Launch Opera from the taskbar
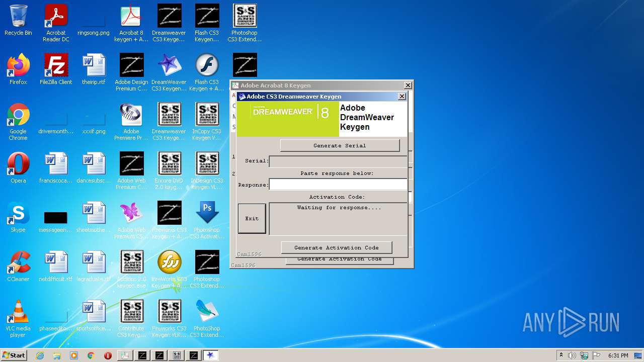The width and height of the screenshot is (644, 362). pos(108,355)
